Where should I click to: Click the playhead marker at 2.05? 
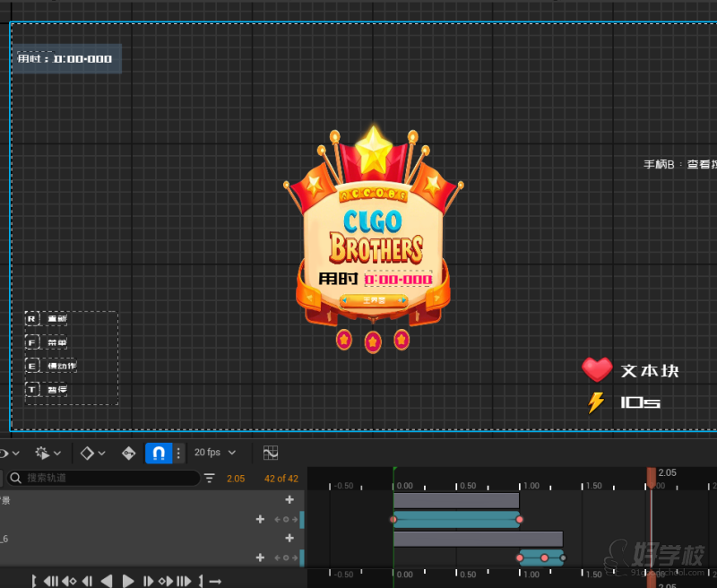652,473
